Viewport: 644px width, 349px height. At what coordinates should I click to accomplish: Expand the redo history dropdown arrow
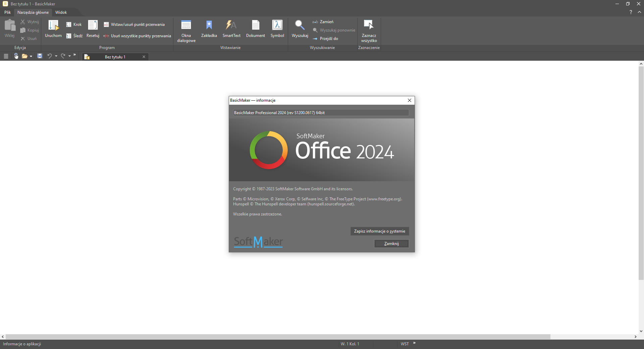pos(69,56)
